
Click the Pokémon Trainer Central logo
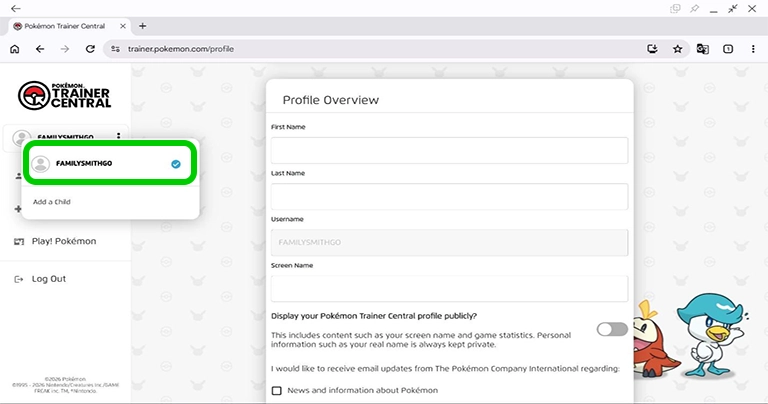point(65,95)
